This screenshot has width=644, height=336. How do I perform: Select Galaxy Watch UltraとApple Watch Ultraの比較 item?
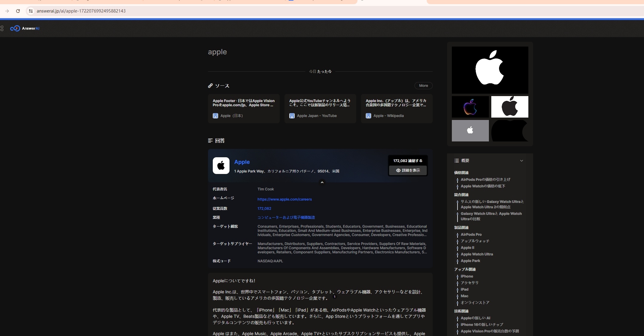(491, 216)
